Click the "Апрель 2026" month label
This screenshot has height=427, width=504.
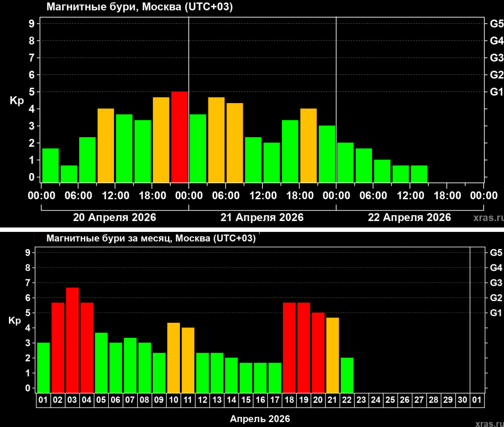point(260,419)
